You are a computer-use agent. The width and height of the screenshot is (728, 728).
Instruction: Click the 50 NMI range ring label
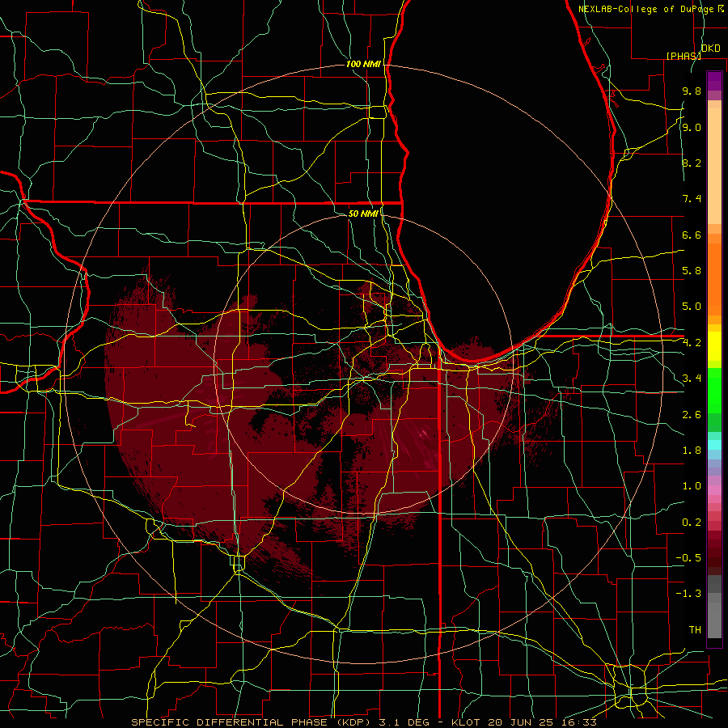(x=363, y=214)
